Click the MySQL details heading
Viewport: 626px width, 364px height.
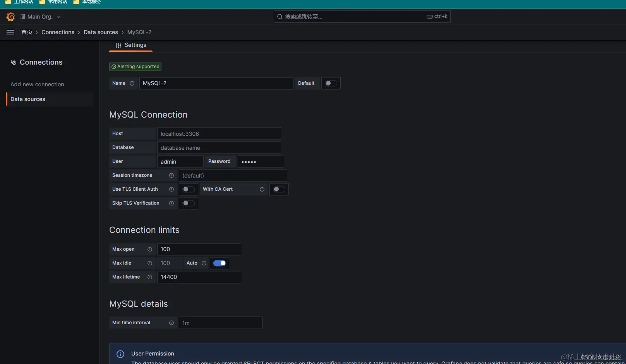click(139, 304)
